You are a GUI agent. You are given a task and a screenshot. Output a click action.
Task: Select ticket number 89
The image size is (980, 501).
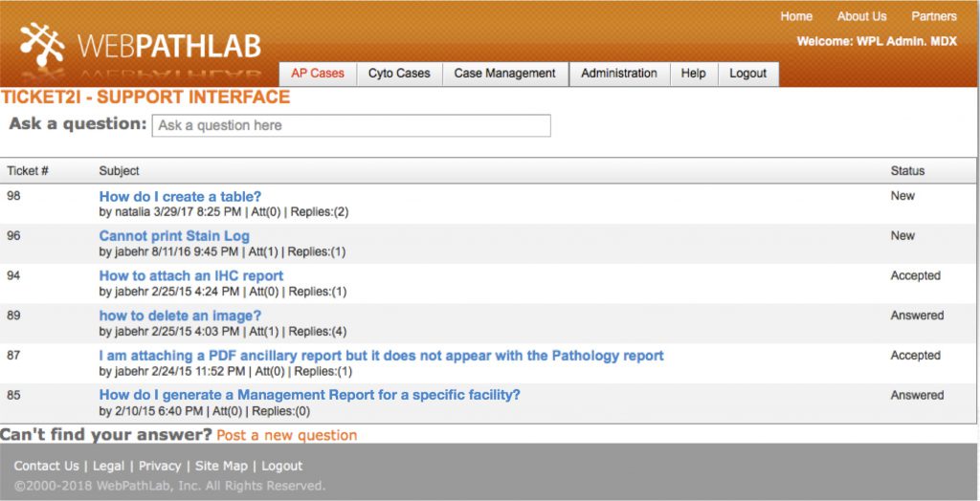13,316
